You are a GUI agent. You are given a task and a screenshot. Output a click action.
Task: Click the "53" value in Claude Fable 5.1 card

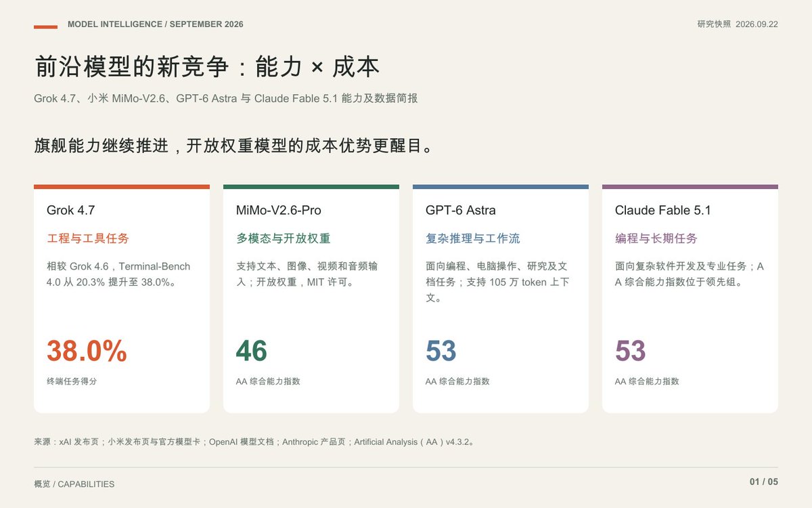631,351
